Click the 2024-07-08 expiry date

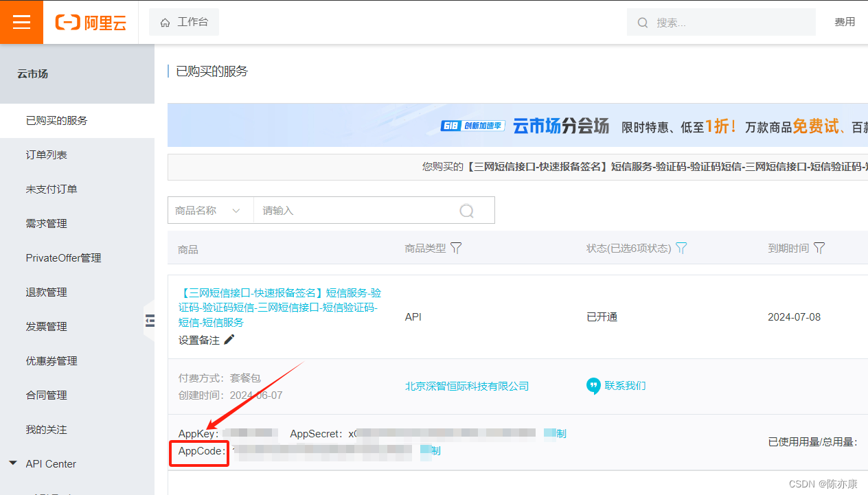click(x=795, y=317)
